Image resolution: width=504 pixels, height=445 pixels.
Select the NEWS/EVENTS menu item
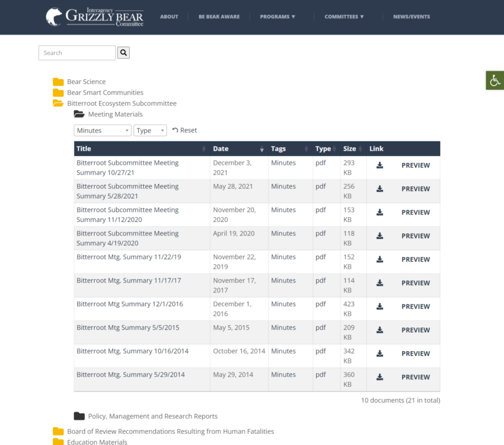pos(411,17)
